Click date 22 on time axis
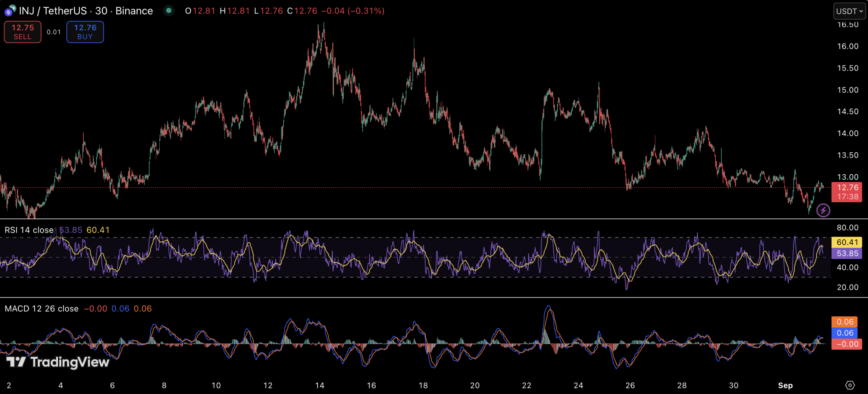This screenshot has width=868, height=394. coord(527,386)
